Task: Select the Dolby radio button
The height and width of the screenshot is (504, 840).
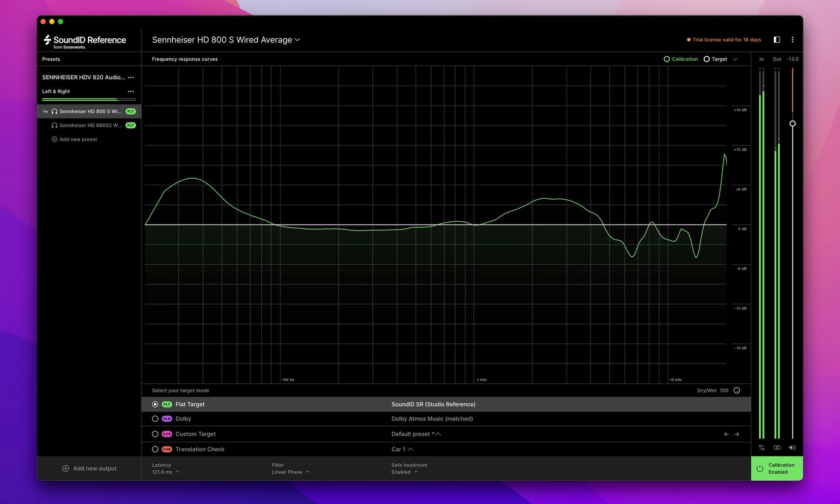Action: tap(155, 419)
